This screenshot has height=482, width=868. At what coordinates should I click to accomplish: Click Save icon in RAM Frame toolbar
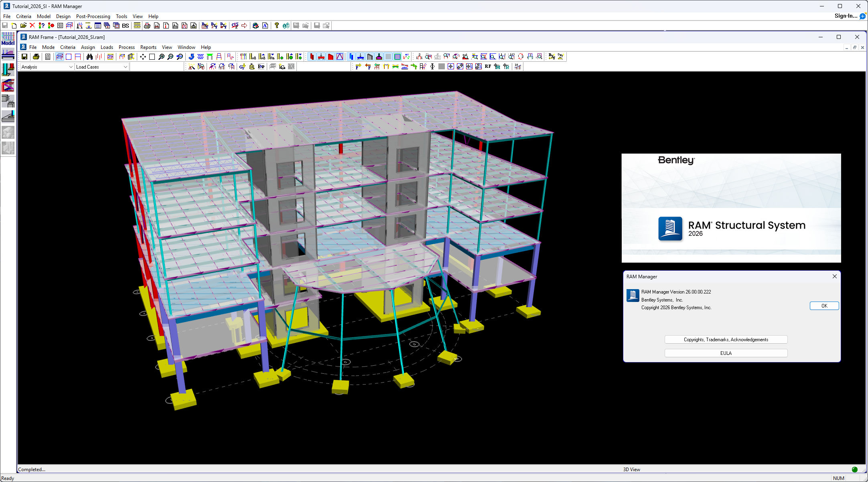click(x=24, y=57)
